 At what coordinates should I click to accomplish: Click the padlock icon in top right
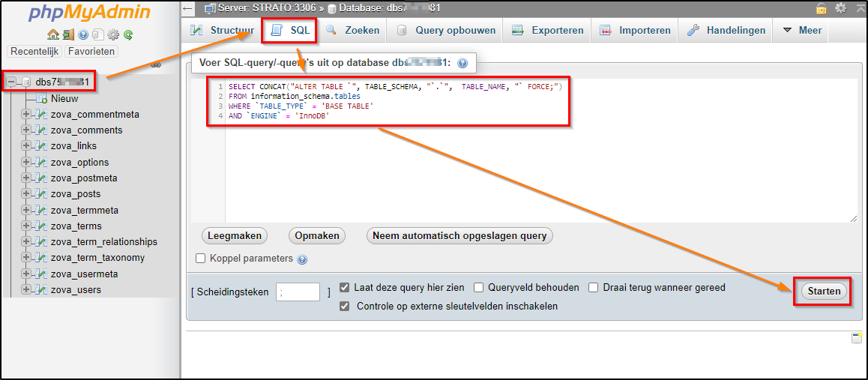coord(822,8)
